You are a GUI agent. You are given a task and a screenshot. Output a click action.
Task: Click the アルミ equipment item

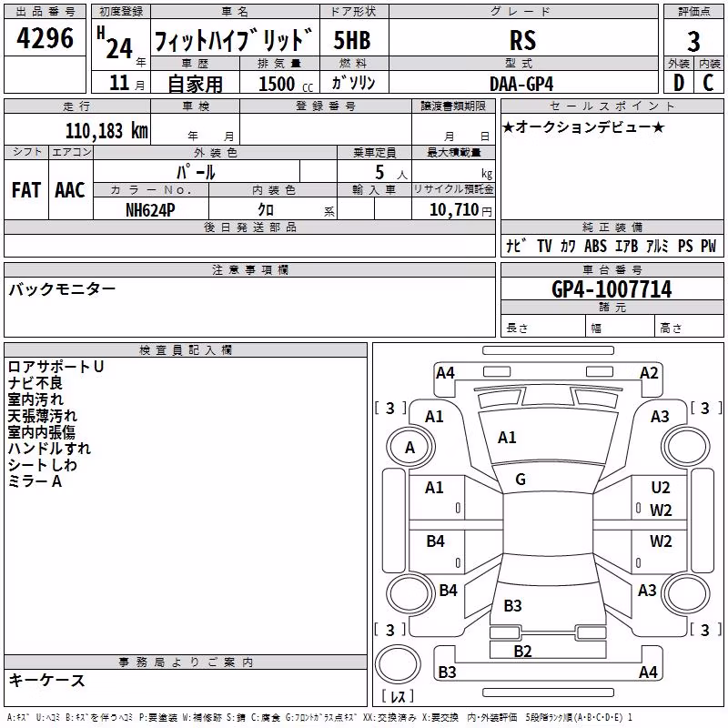coord(657,246)
